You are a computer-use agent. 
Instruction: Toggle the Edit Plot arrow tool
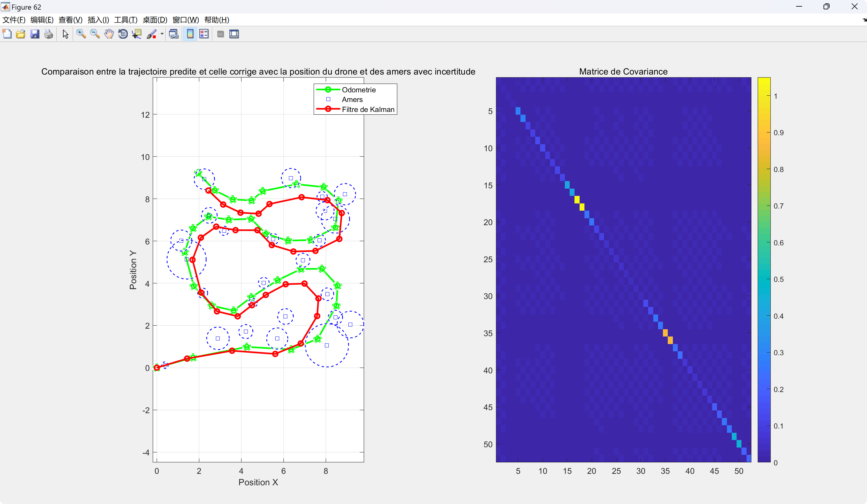[x=66, y=34]
